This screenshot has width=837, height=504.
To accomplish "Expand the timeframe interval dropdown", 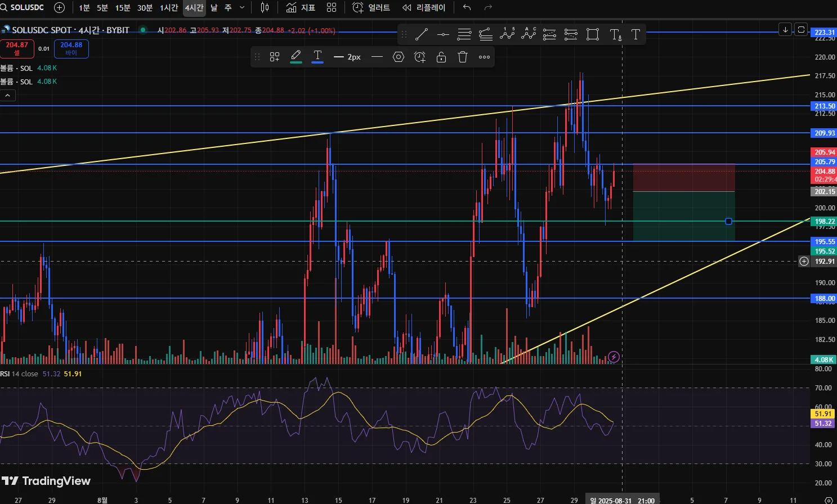I will point(242,7).
